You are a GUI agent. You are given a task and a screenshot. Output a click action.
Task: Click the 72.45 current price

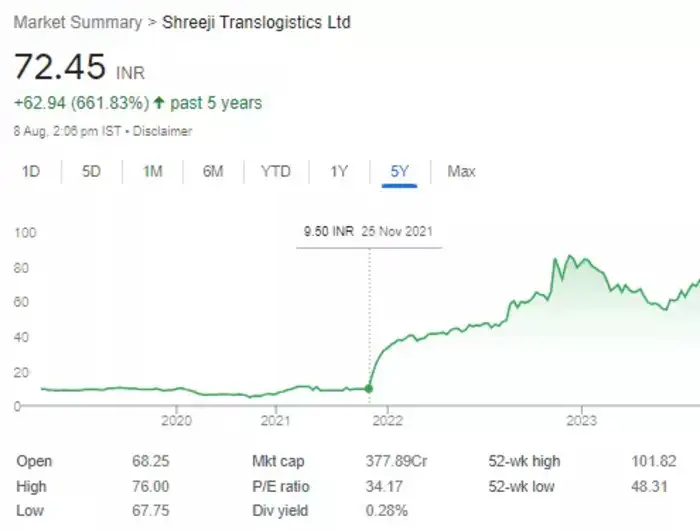click(59, 67)
